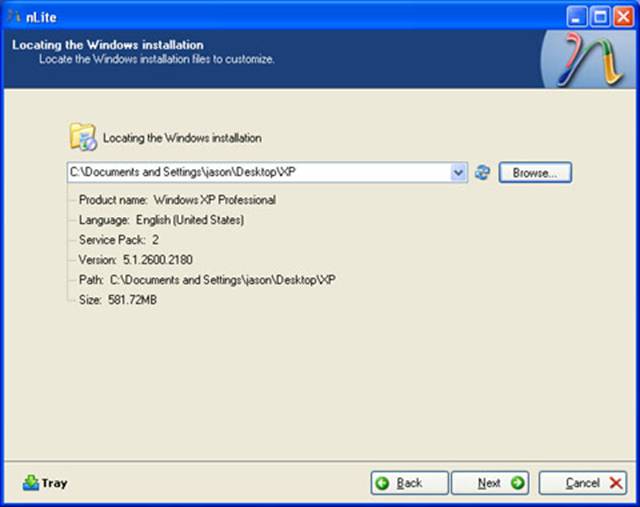Proceed with the Next button
This screenshot has height=507, width=640.
pyautogui.click(x=489, y=483)
